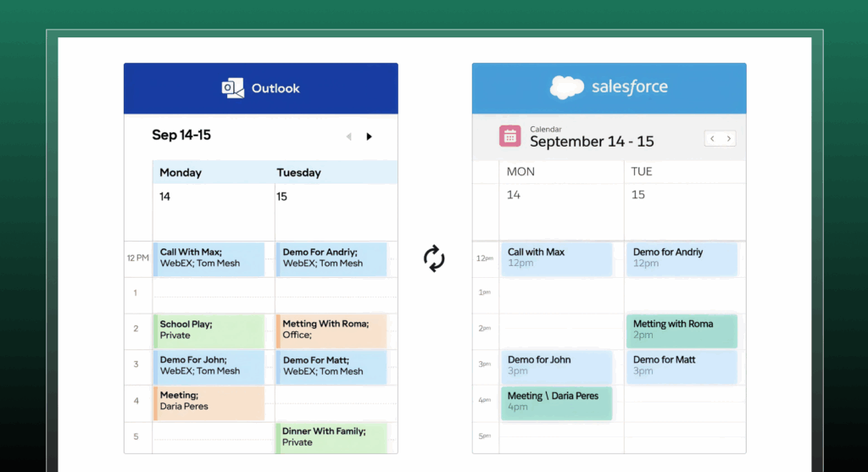Open Meeting Daria Peres event in Outlook
868x472 pixels.
(209, 401)
